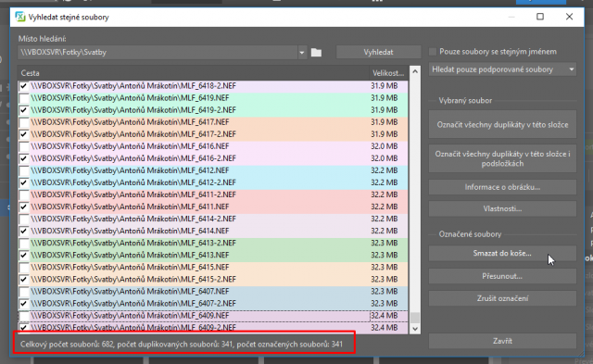Open 'Informace o obrázku...' button
The width and height of the screenshot is (593, 364).
pyautogui.click(x=502, y=187)
